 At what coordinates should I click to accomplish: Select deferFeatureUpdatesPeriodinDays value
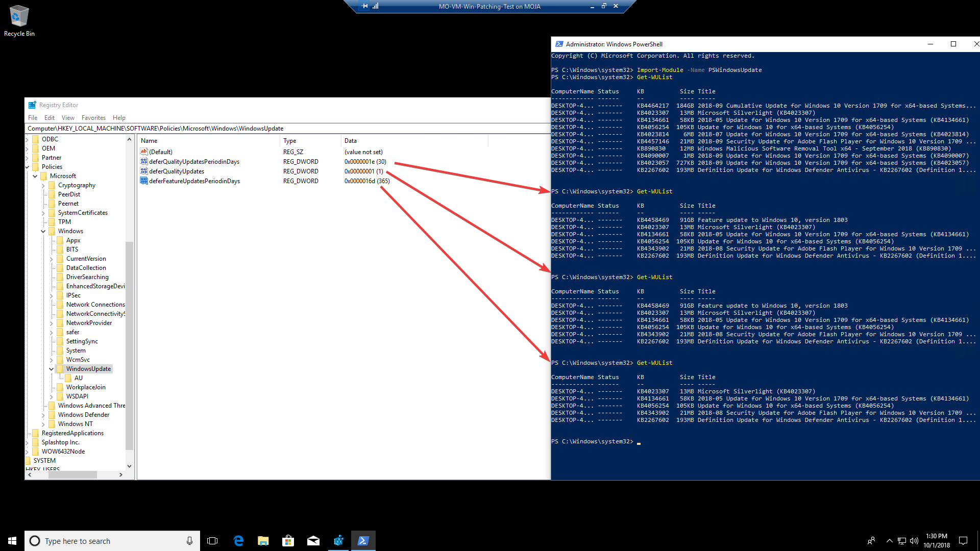[x=194, y=181]
